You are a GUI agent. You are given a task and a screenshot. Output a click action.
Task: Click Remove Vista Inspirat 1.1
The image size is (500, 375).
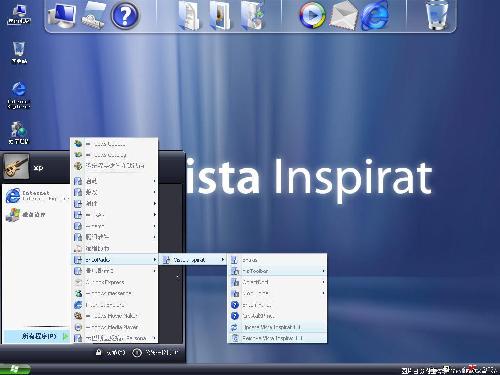277,338
